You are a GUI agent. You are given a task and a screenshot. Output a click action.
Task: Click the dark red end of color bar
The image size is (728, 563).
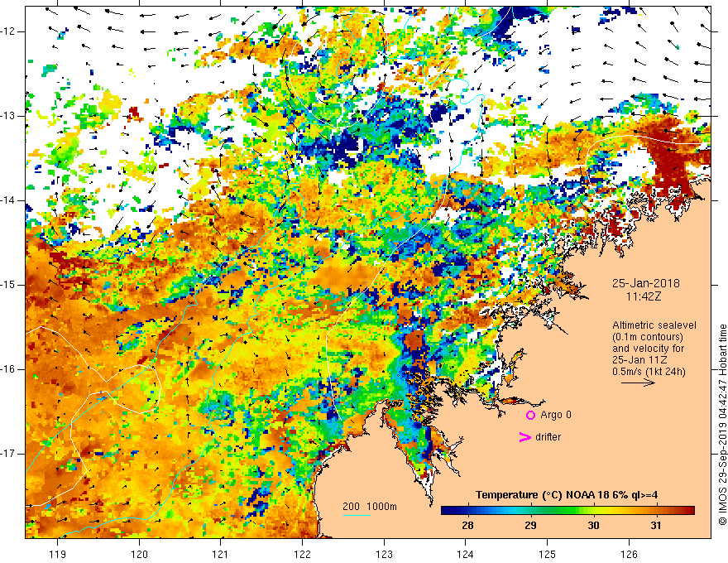point(691,511)
